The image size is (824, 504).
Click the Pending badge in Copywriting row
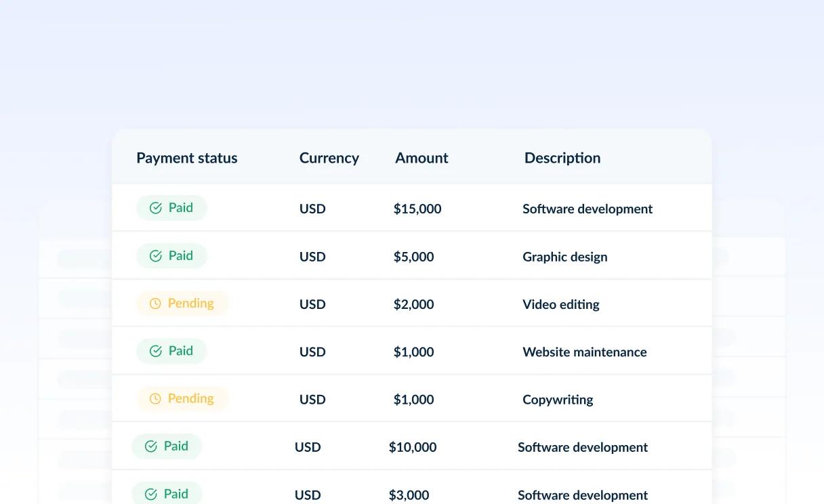click(182, 398)
